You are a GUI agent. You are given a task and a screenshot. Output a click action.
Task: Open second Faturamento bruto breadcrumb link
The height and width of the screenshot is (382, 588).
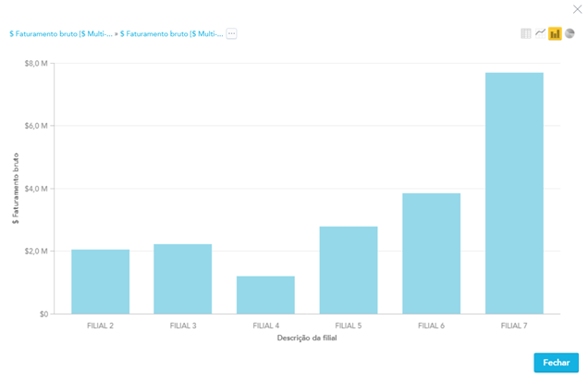pyautogui.click(x=172, y=34)
